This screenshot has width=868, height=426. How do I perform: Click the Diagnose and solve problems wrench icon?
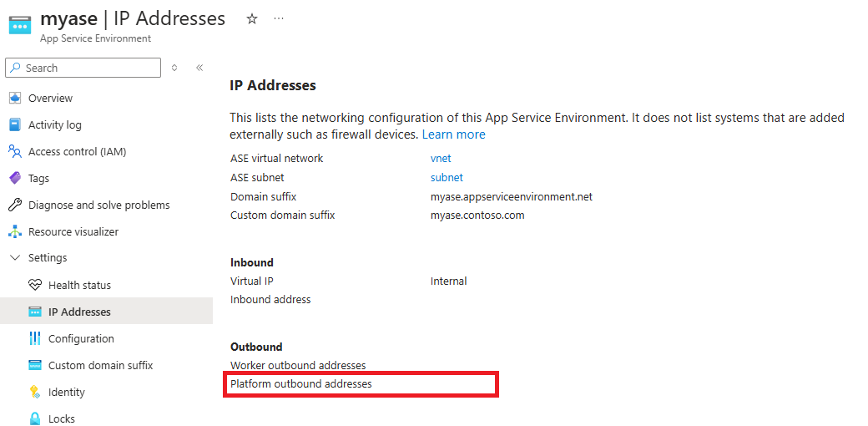click(x=15, y=205)
